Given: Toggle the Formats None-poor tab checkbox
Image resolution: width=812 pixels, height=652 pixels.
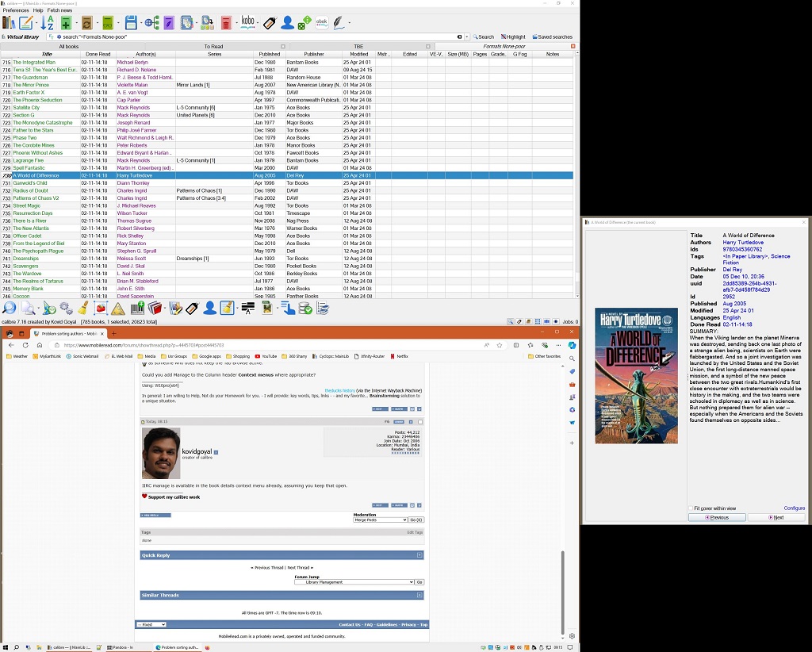Looking at the screenshot, I should (x=573, y=47).
